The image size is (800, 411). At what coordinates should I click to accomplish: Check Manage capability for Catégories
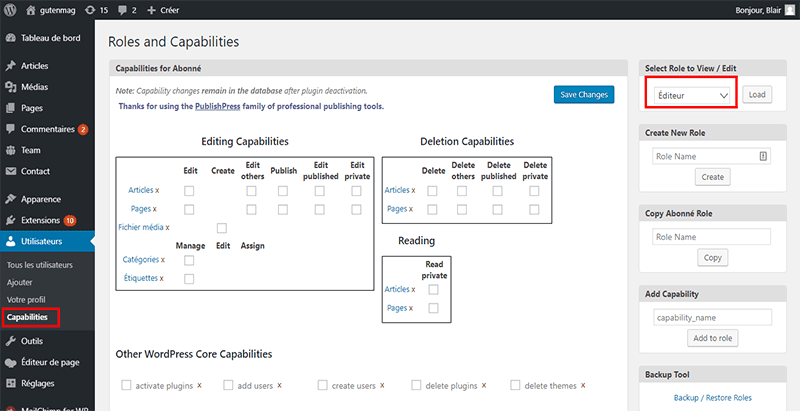[189, 261]
